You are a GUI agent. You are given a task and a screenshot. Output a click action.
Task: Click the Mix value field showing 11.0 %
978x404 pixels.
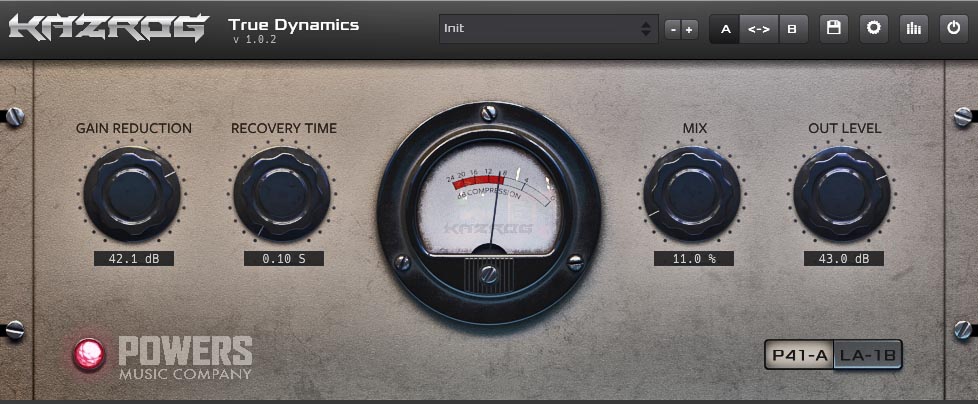tap(693, 258)
